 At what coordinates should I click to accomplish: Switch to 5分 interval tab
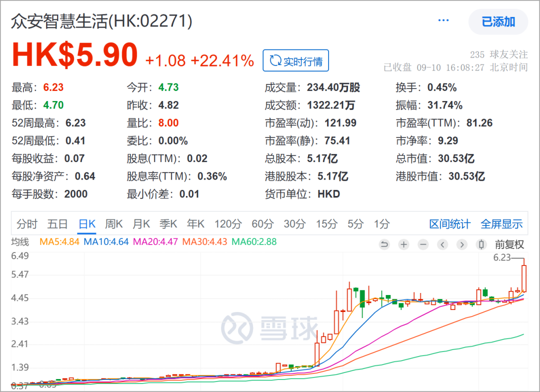[355, 224]
